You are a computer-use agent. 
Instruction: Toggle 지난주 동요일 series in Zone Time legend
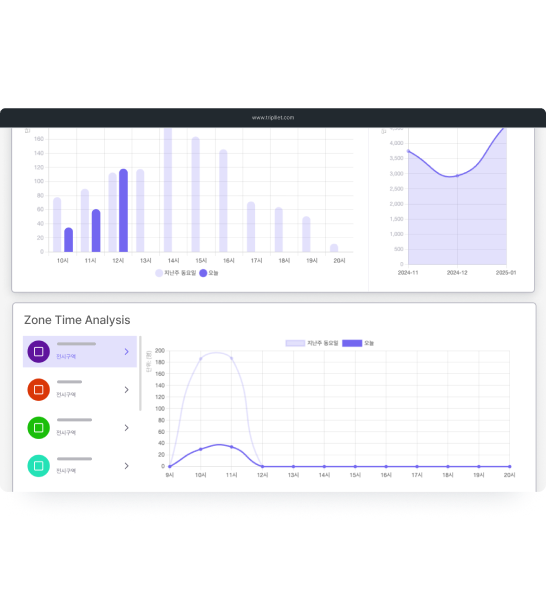tap(312, 343)
